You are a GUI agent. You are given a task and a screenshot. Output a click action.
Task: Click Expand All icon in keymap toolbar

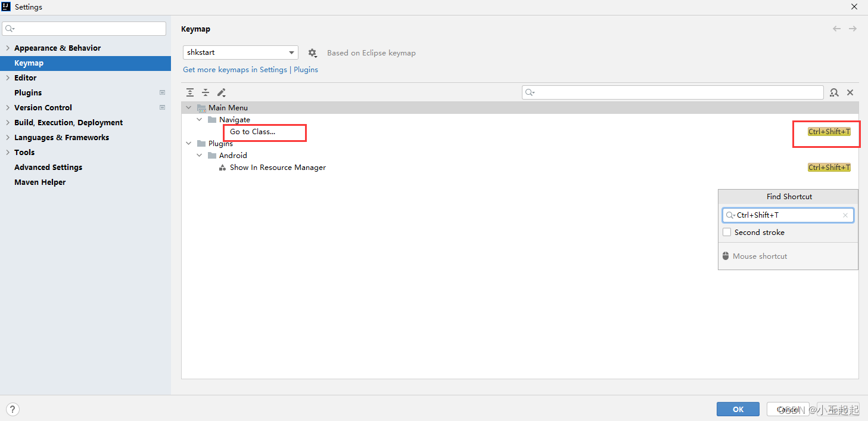pyautogui.click(x=190, y=92)
